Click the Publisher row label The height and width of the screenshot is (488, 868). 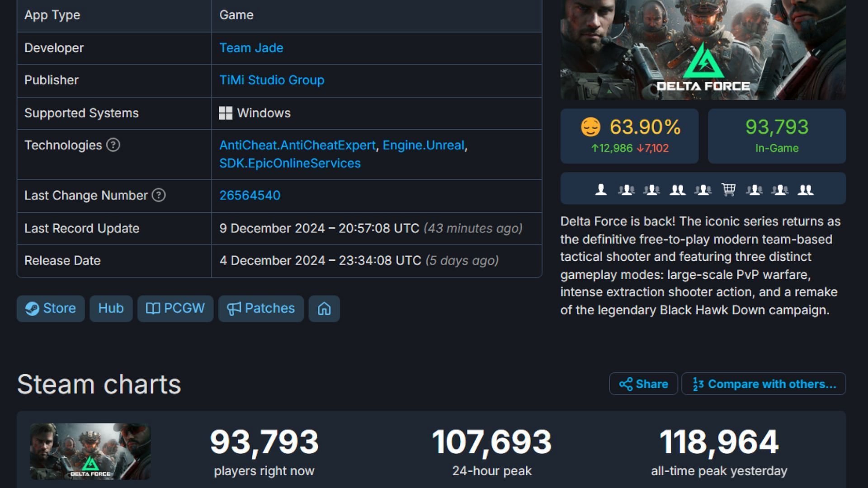pyautogui.click(x=52, y=80)
